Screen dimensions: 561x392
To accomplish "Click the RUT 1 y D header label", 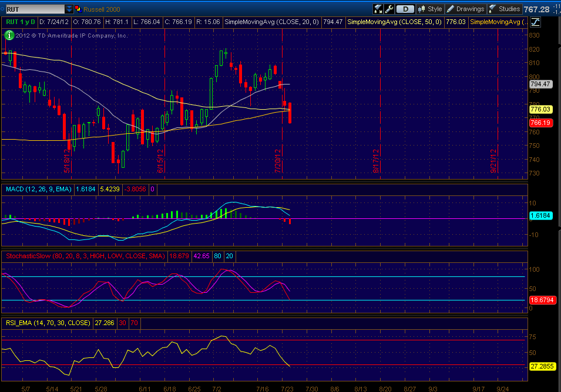I will [x=21, y=22].
